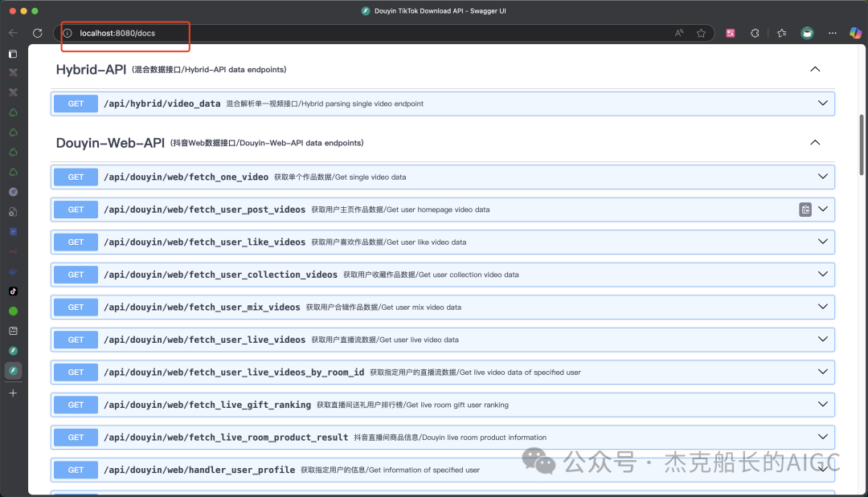868x497 pixels.
Task: Open the Extensions puzzle icon
Action: click(x=755, y=33)
